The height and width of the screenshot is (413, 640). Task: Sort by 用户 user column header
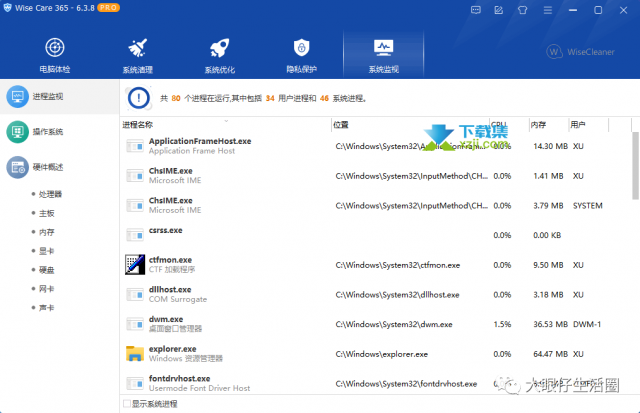578,125
